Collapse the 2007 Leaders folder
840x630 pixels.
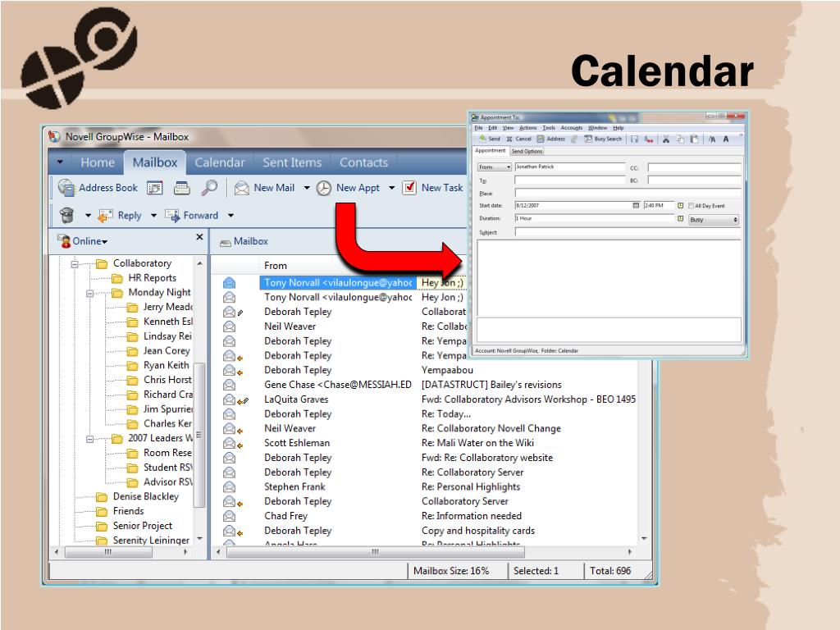point(90,439)
